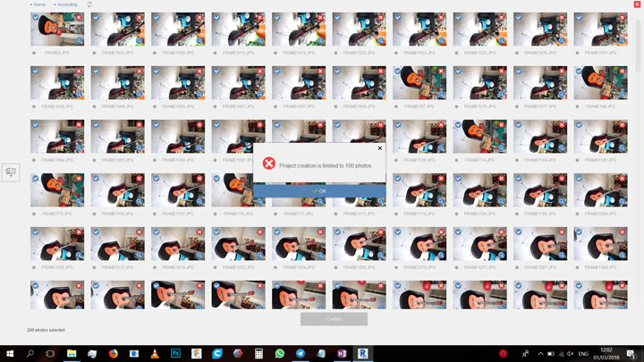Remove photo FRAME1001.JPG using red X
Viewport: 644px width, 362px height.
pyautogui.click(x=140, y=18)
